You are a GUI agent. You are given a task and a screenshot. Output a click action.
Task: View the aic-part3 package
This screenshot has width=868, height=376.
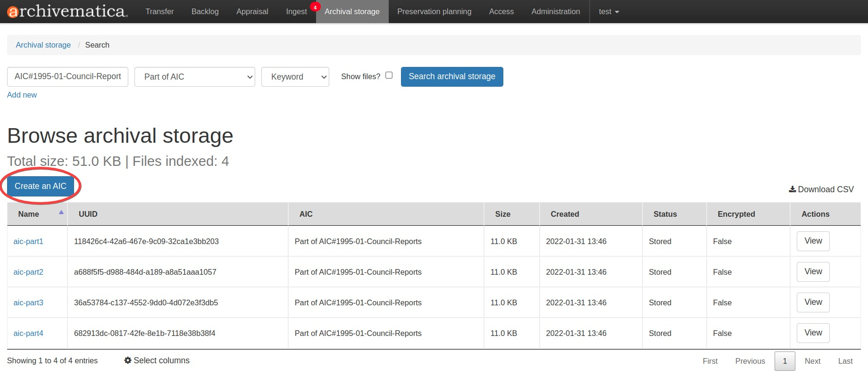pos(813,302)
